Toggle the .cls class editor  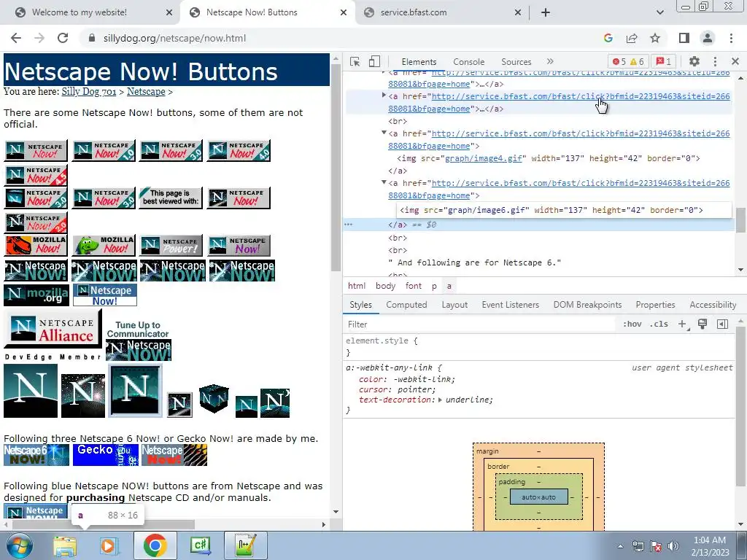[x=659, y=324]
